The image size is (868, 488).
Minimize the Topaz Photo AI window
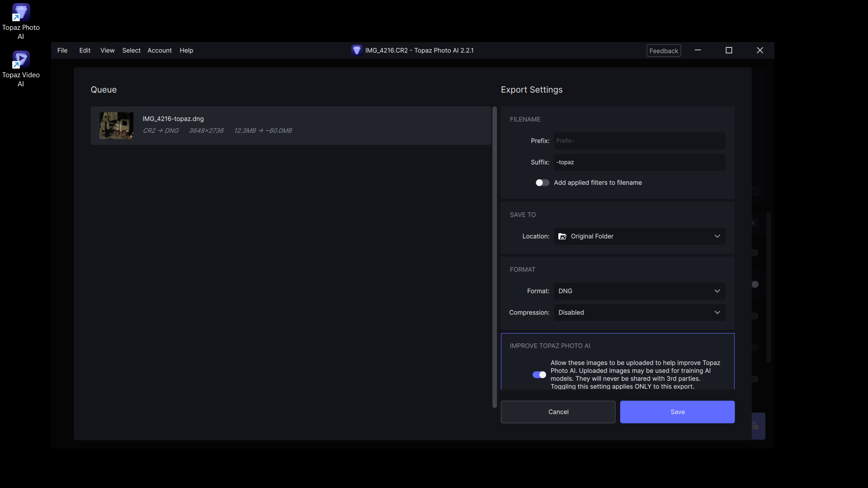point(698,50)
